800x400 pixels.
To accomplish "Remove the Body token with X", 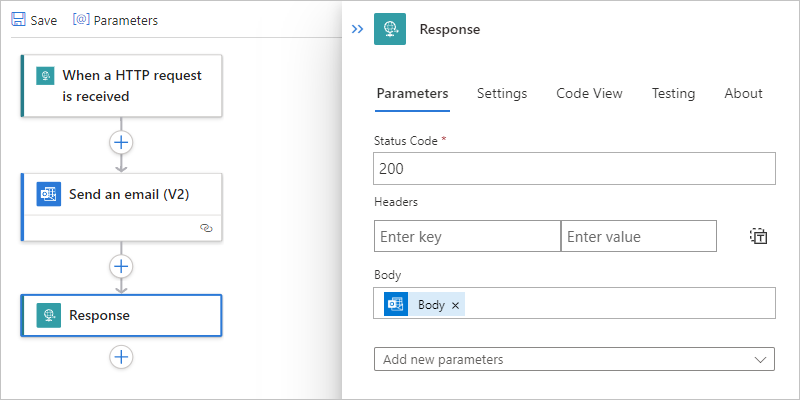I will click(x=456, y=305).
